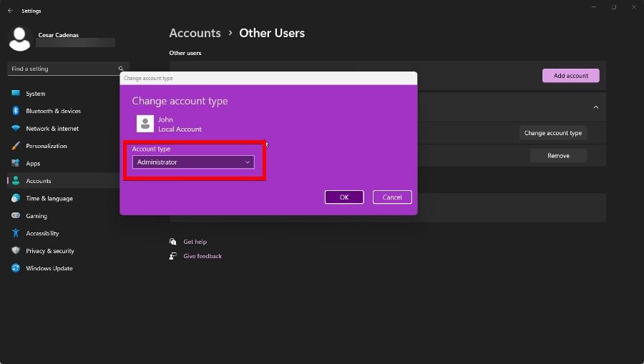Click the Local Account text under John

pyautogui.click(x=180, y=129)
